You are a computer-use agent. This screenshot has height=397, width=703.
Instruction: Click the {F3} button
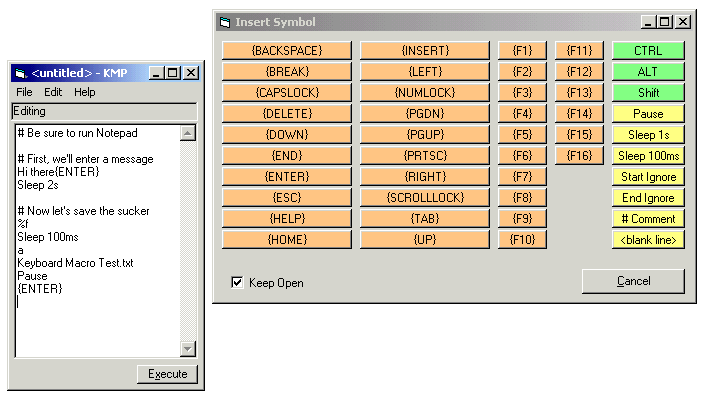(x=522, y=92)
